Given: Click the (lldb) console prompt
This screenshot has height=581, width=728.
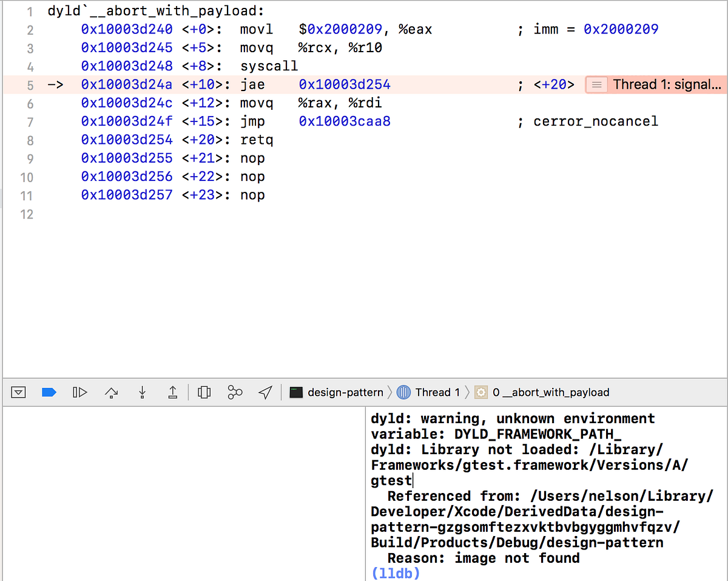Looking at the screenshot, I should click(x=396, y=573).
